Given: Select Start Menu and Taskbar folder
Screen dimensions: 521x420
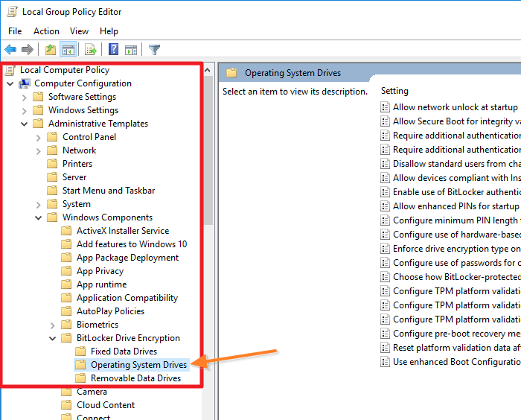Looking at the screenshot, I should click(109, 191).
